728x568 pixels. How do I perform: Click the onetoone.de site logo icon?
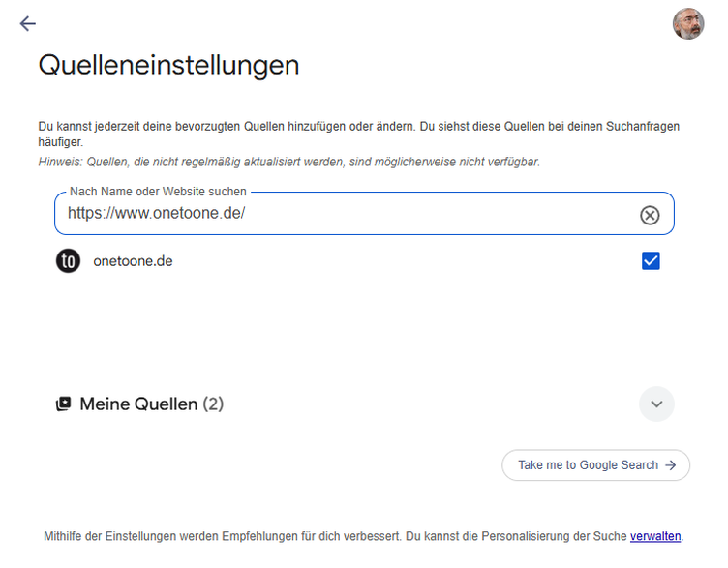68,261
